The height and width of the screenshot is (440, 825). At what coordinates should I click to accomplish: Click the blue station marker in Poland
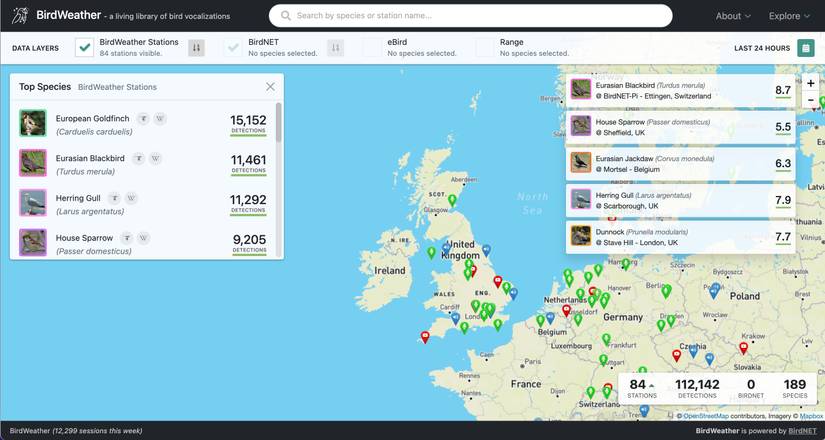click(715, 291)
